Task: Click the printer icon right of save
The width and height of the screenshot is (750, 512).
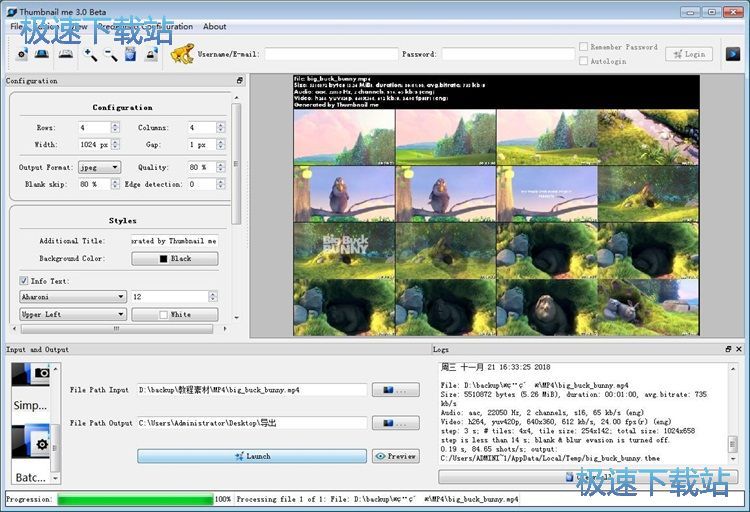Action: (x=152, y=54)
